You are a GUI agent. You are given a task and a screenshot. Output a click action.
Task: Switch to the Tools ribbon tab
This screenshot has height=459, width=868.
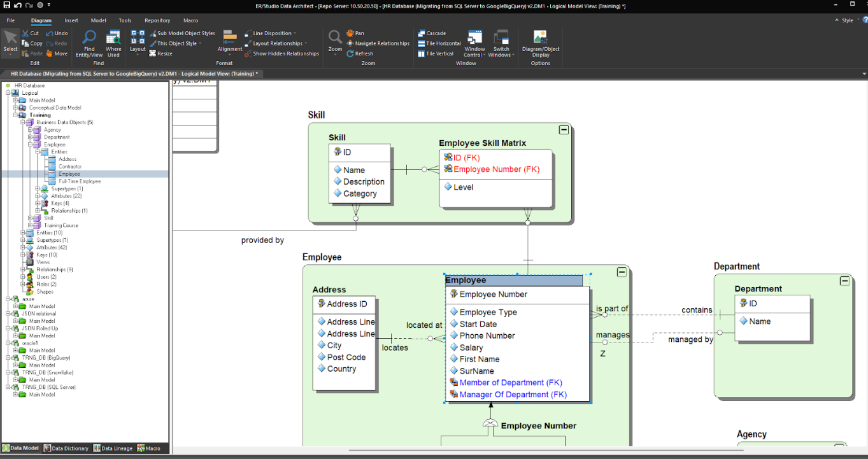click(x=125, y=20)
